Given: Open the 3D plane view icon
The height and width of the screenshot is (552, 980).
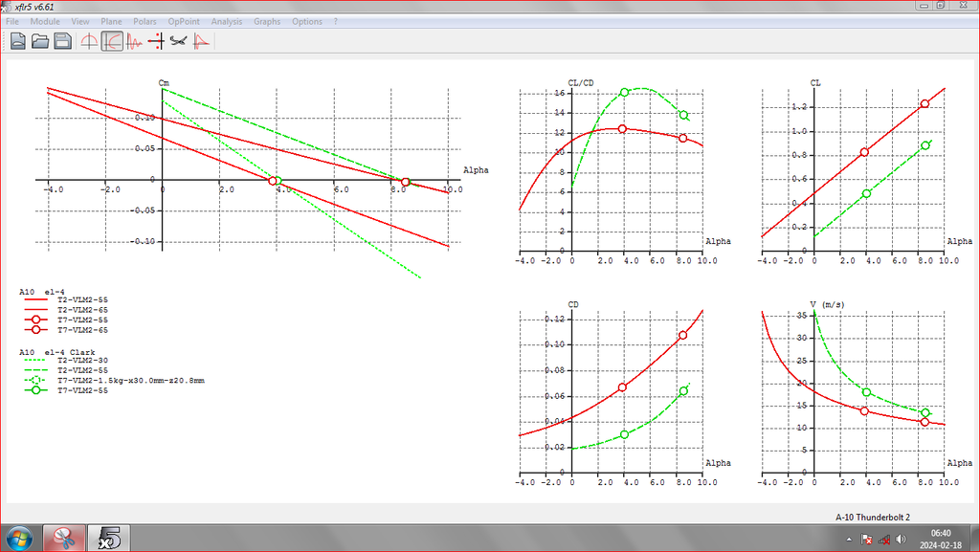Looking at the screenshot, I should tap(179, 41).
